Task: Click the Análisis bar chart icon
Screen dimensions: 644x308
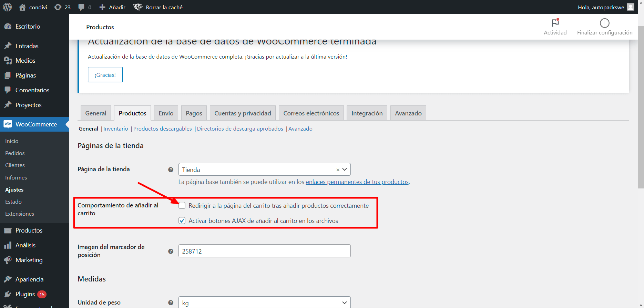Action: point(8,245)
